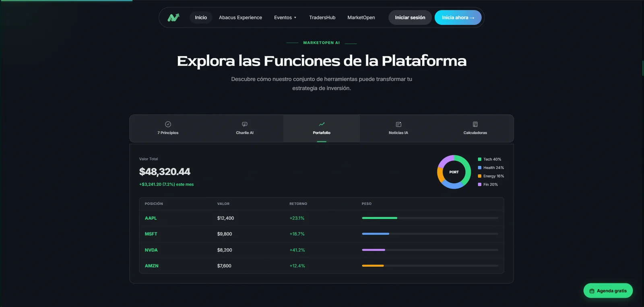The height and width of the screenshot is (307, 644).
Task: Click the purple Fin 20% legend swatch
Action: (479, 184)
